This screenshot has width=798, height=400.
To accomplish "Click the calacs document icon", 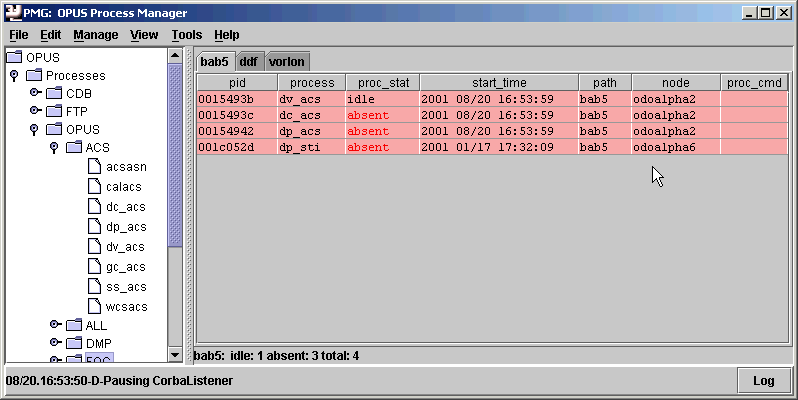I will (95, 187).
